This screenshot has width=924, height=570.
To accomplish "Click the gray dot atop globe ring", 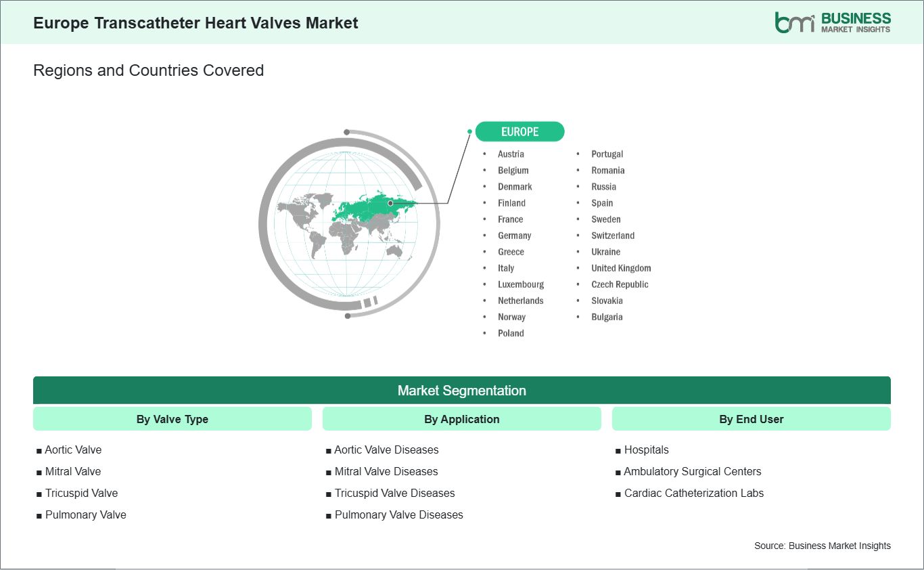I will (x=346, y=132).
